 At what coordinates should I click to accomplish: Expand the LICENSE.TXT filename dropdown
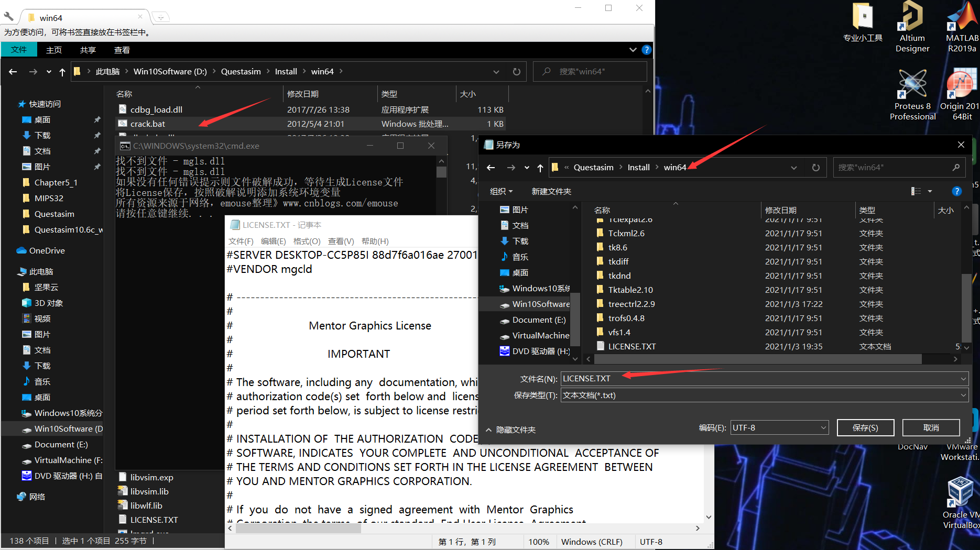[x=963, y=378]
